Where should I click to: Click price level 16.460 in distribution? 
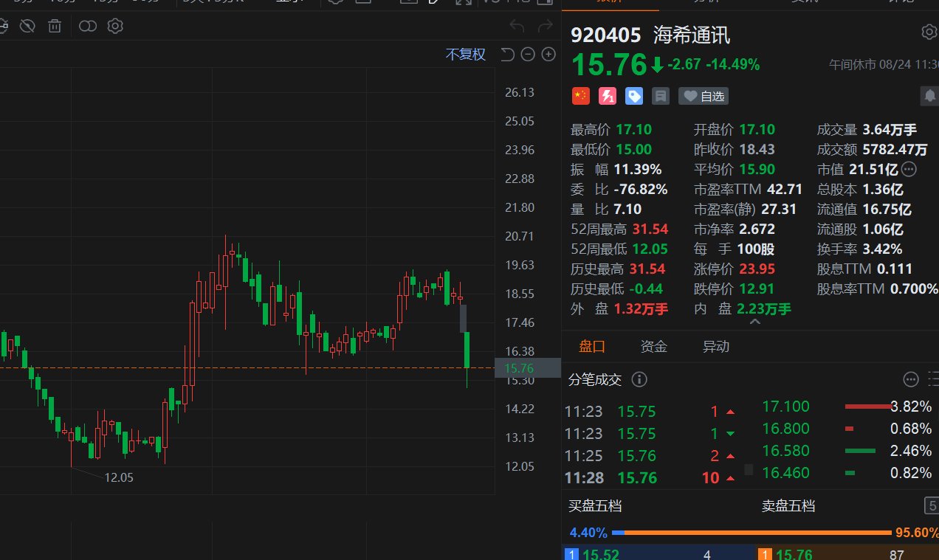785,473
